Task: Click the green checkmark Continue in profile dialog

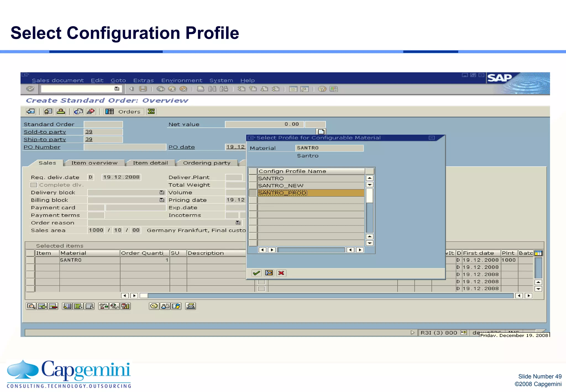Action: (x=256, y=273)
